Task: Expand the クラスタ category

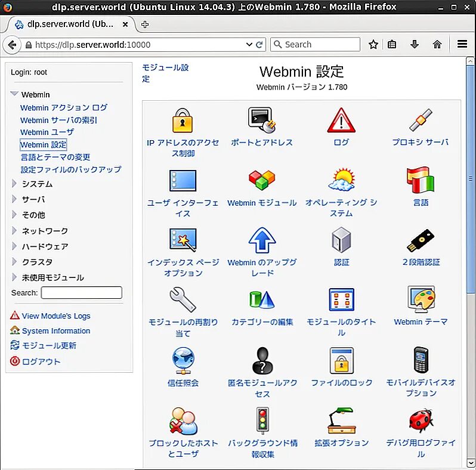Action: coord(14,261)
